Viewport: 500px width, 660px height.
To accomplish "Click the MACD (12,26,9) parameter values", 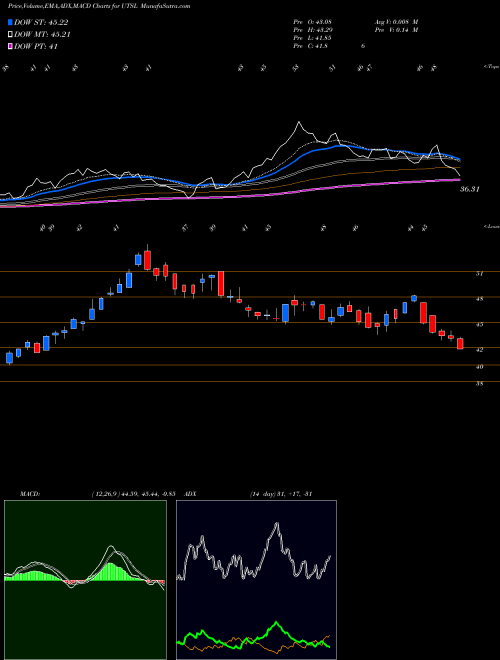I will tap(133, 494).
